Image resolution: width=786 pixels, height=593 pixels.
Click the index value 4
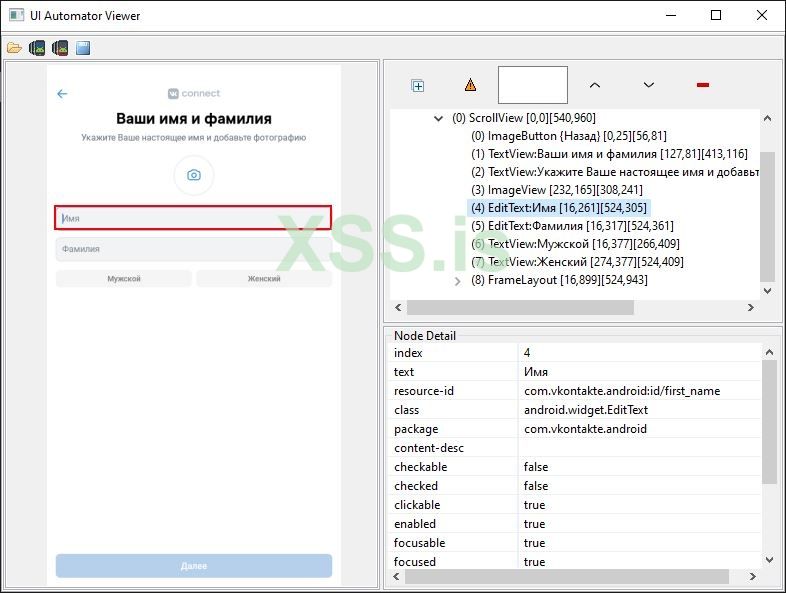pos(527,353)
